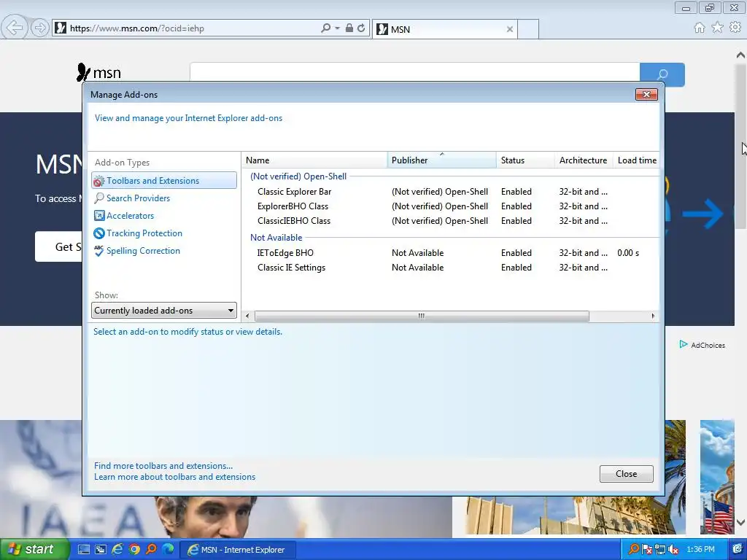Click the browser Forward arrow button
Screen dimensions: 747x560
coord(40,28)
